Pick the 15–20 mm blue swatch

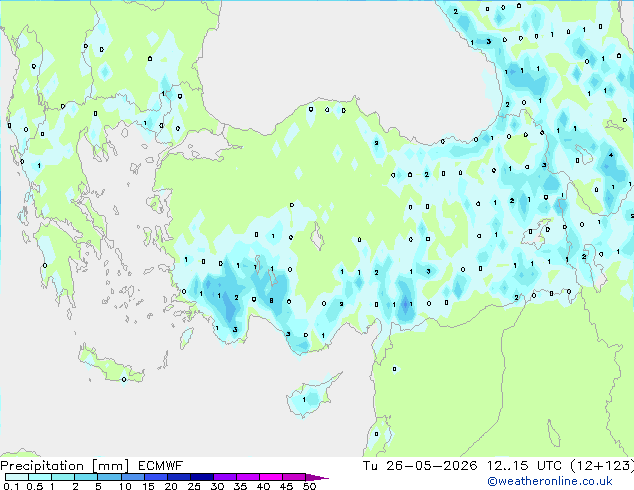155,477
